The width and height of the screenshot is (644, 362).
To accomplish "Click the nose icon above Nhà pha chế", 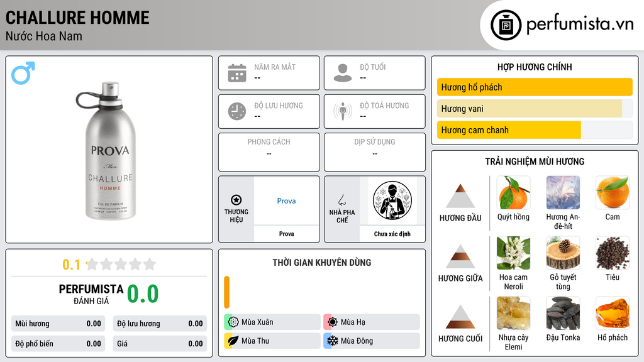I will pos(341,200).
